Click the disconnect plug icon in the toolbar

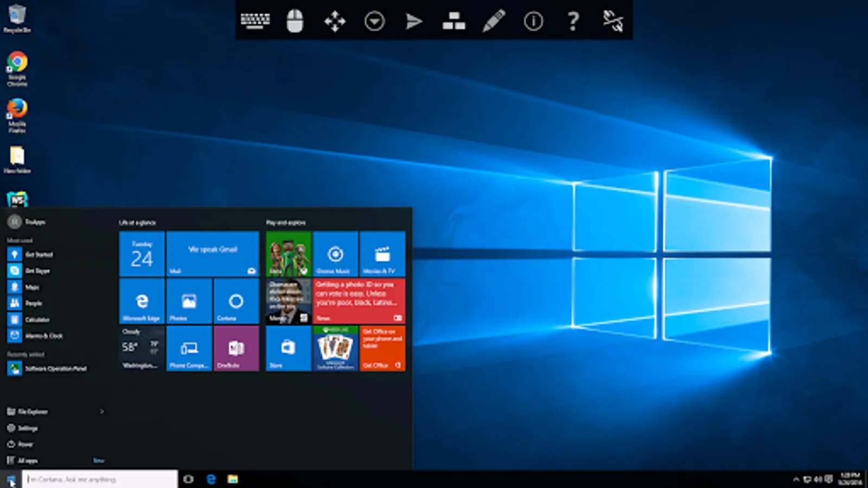click(613, 21)
